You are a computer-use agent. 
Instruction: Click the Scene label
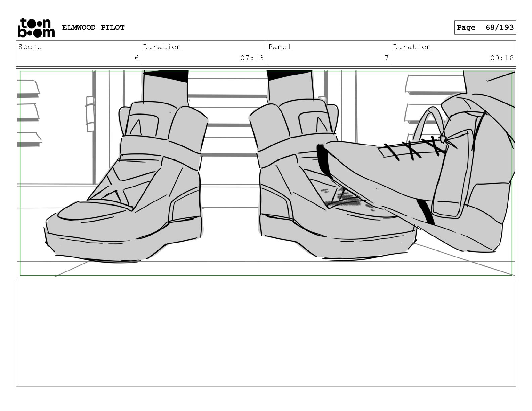30,47
